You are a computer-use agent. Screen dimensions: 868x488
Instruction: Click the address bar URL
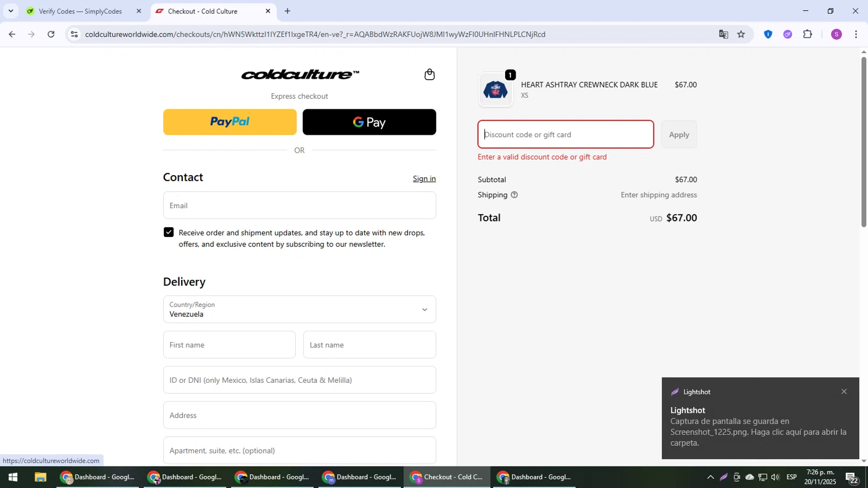tap(315, 34)
